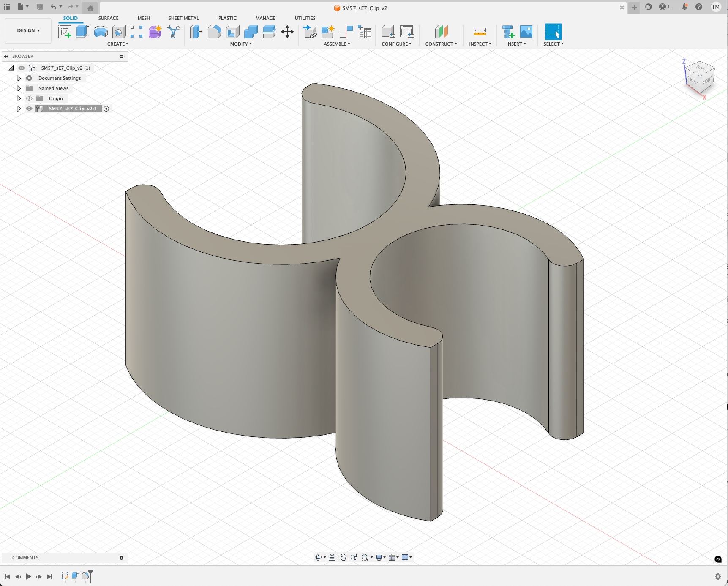Click the Measure tool under Inspect
The image size is (728, 586).
[480, 32]
